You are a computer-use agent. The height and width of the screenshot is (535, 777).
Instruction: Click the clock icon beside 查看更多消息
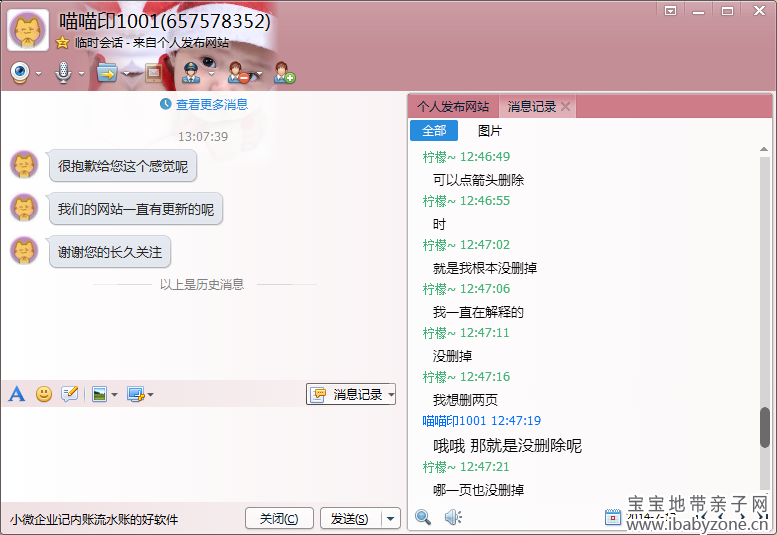click(x=166, y=104)
